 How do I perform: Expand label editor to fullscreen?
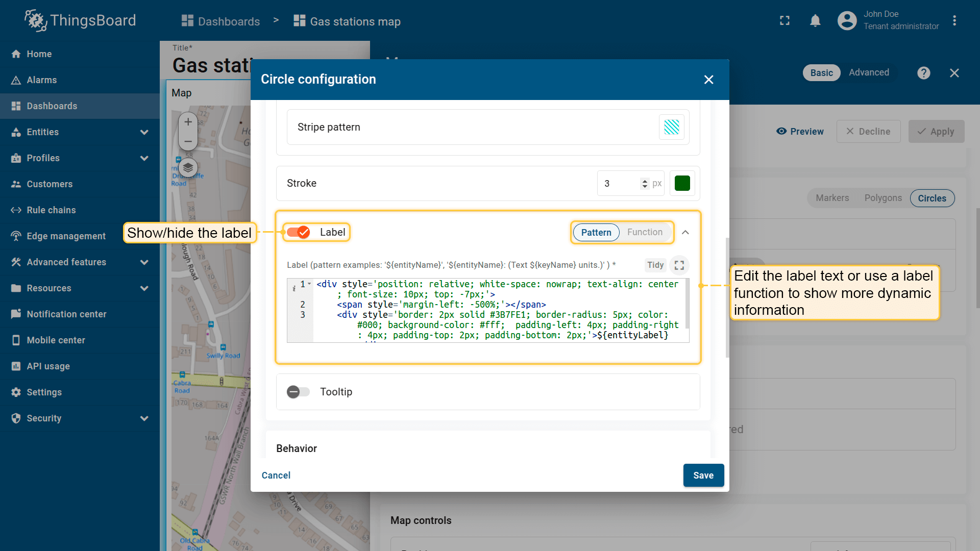(679, 265)
